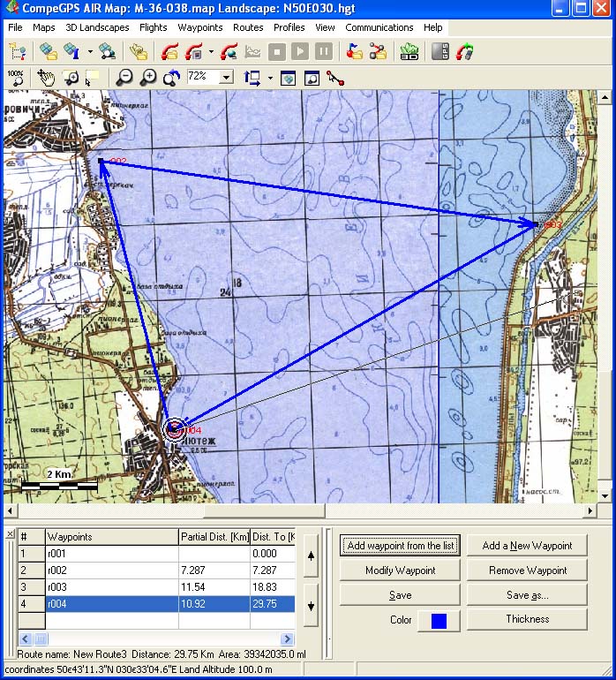Click the Add a New Waypoint button
The image size is (616, 680).
pos(527,546)
